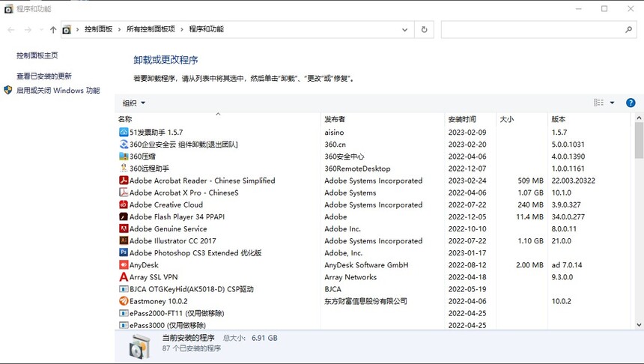Screen dimensions: 644x364
Task: Open 控制面板主页 link
Action: point(37,55)
